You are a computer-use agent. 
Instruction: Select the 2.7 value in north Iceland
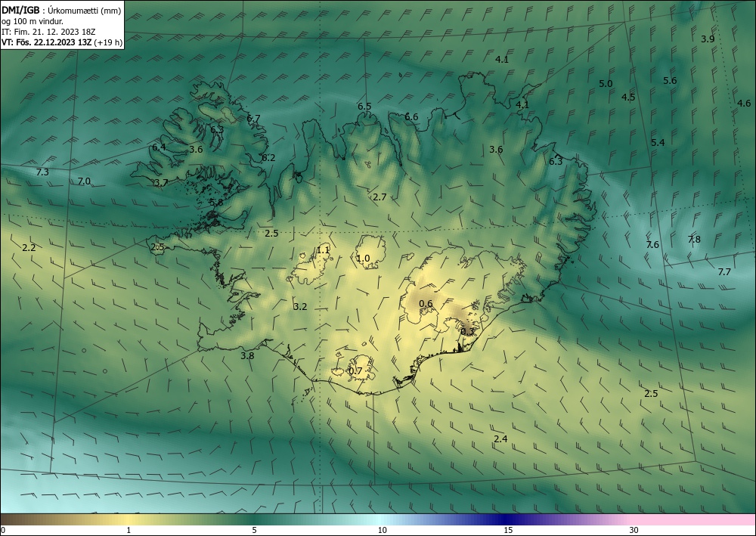(380, 197)
